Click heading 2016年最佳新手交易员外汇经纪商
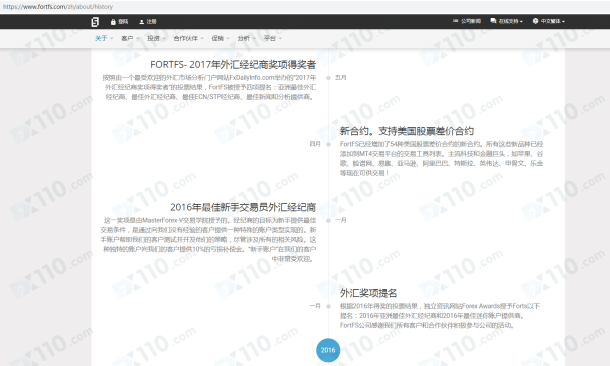The image size is (610, 366). tap(243, 207)
